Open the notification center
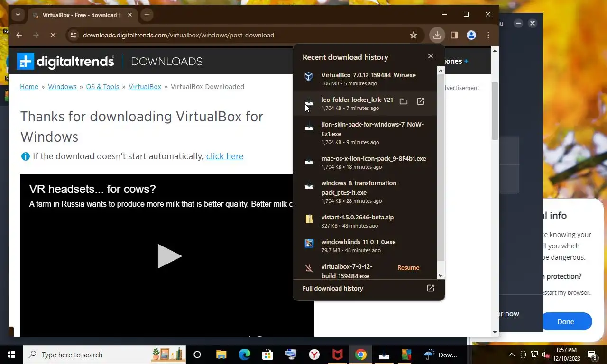607x364 pixels. coord(592,355)
